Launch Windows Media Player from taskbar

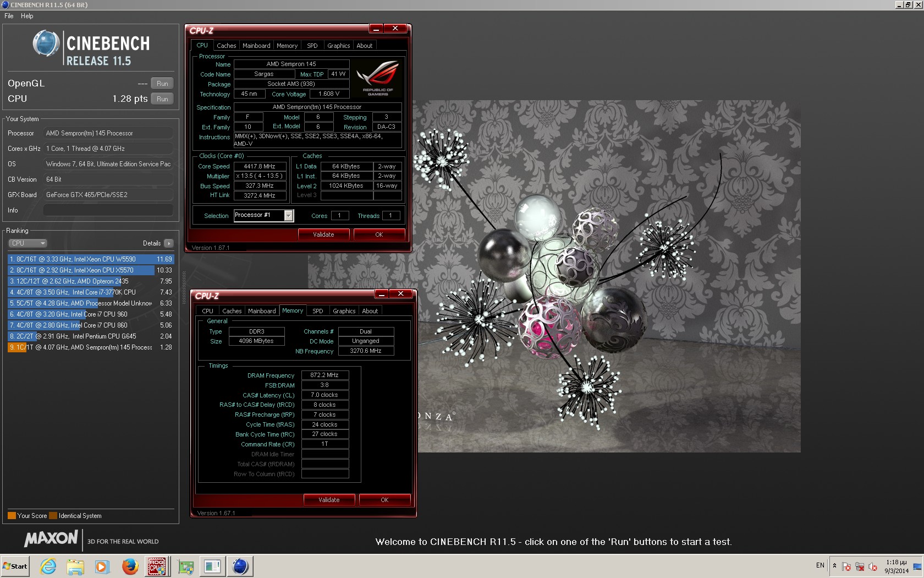click(102, 566)
